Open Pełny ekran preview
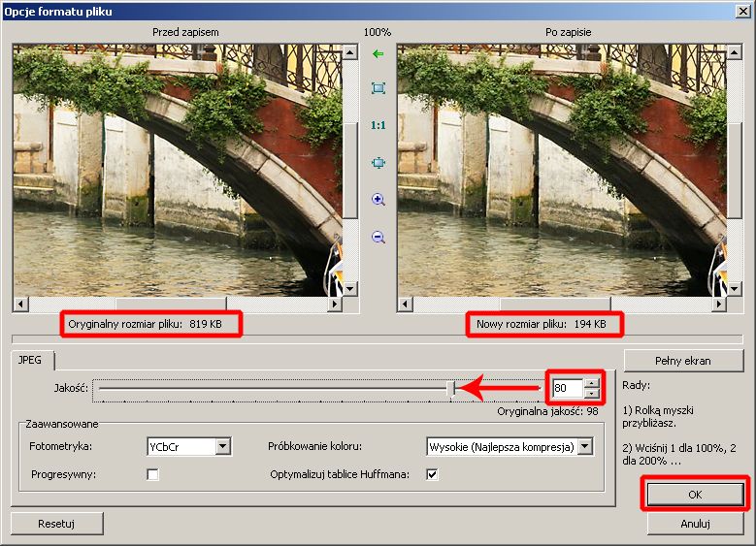The image size is (756, 546). tap(682, 361)
